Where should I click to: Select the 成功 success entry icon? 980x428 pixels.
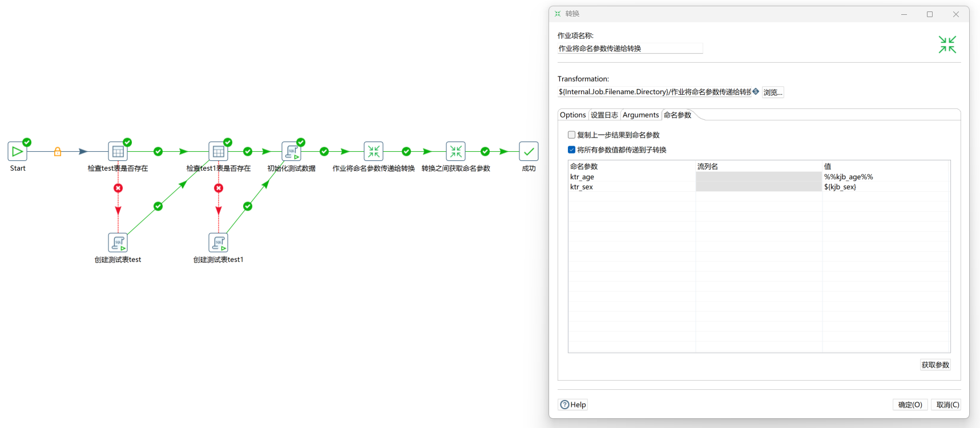click(529, 152)
